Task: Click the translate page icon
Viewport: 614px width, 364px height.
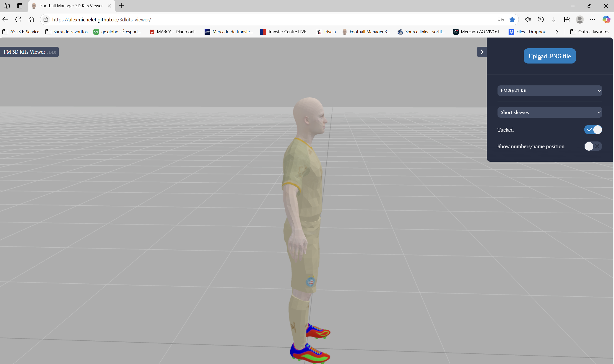Action: coord(500,20)
